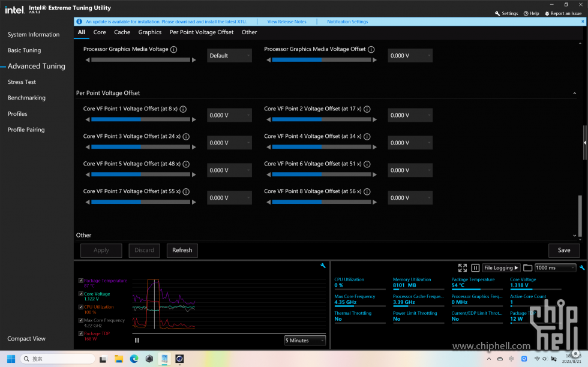Open Notification Settings link
This screenshot has height=367, width=588.
347,22
